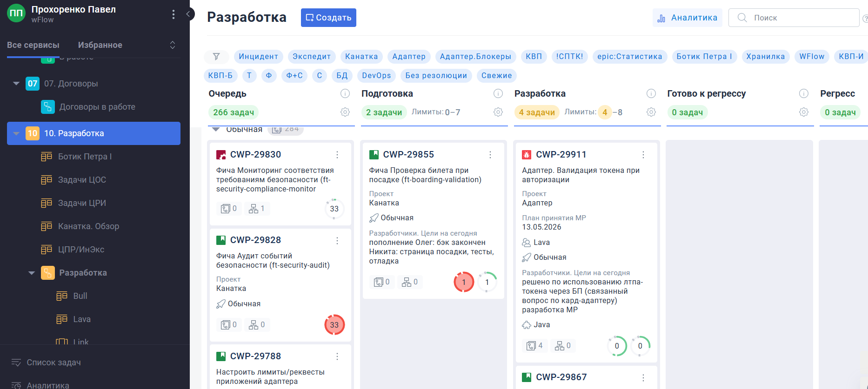Image resolution: width=868 pixels, height=389 pixels.
Task: Toggle the Экспедит filter chip
Action: pos(312,57)
